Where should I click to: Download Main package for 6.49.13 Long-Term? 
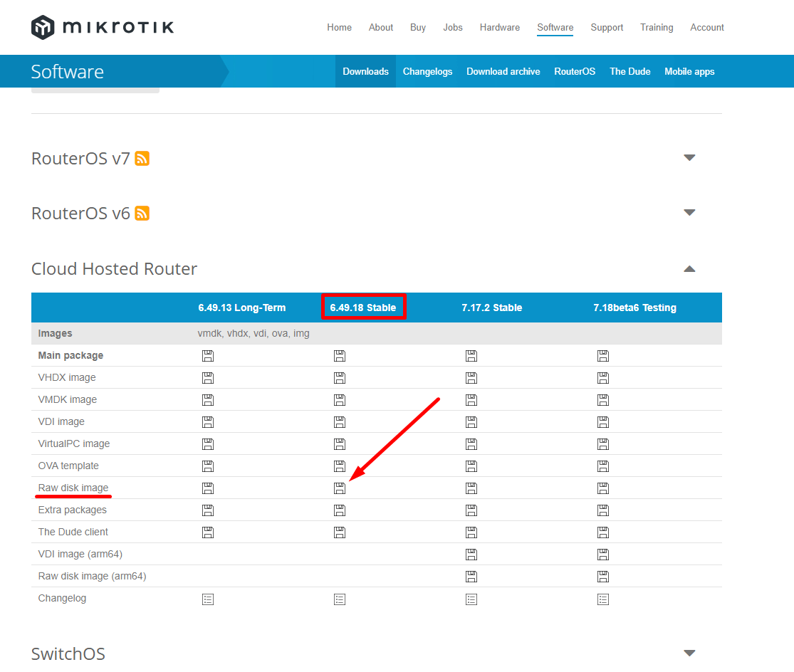coord(208,356)
